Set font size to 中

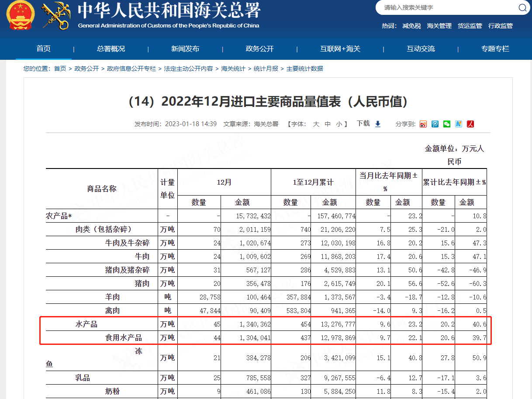pos(328,124)
